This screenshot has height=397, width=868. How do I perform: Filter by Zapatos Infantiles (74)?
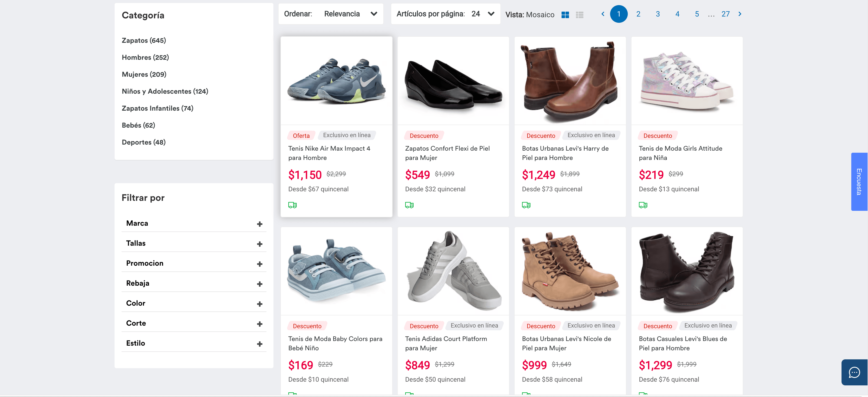(x=158, y=108)
